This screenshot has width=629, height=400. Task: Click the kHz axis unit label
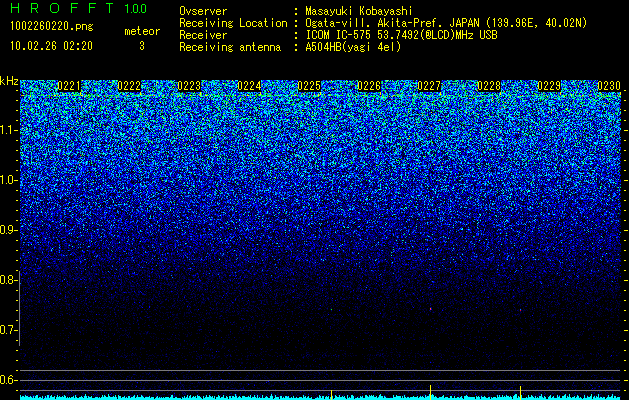click(x=9, y=81)
